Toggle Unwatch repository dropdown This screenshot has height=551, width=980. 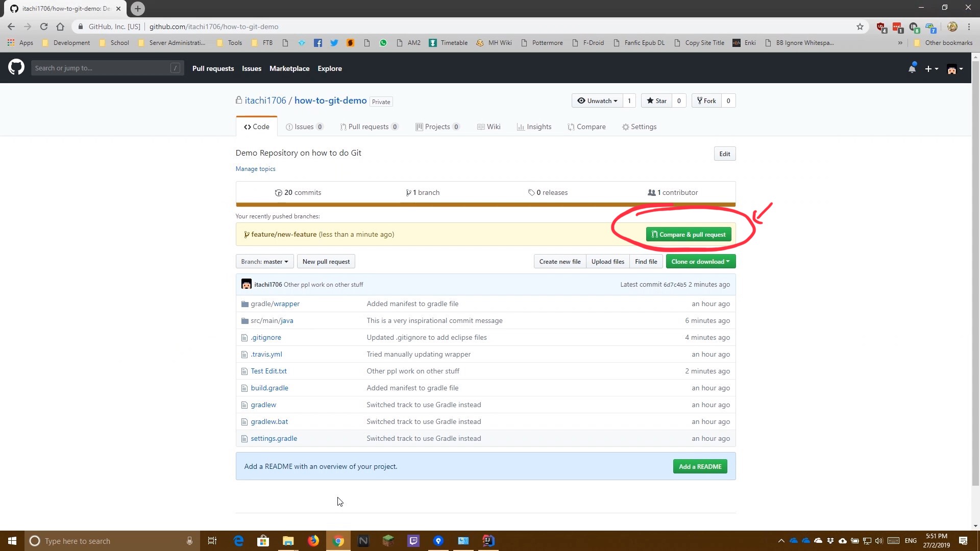click(597, 101)
